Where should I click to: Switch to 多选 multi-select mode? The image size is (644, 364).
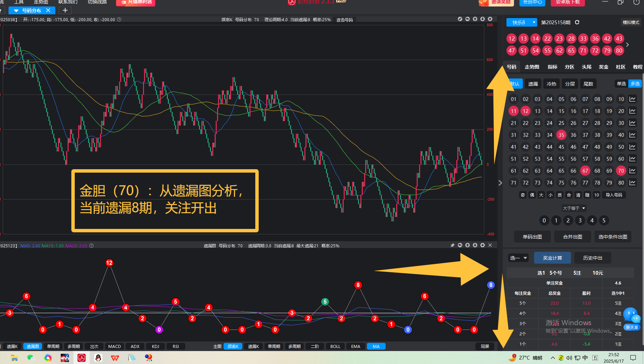pyautogui.click(x=635, y=84)
